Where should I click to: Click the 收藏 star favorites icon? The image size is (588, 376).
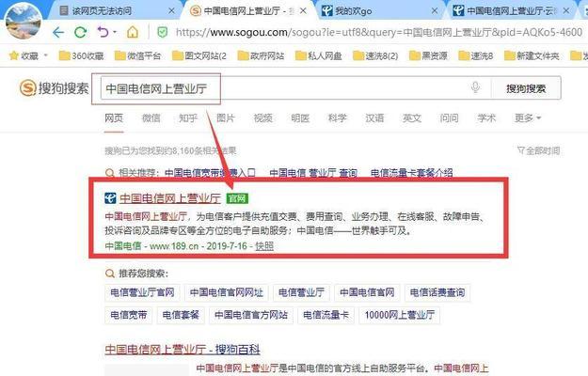click(14, 55)
